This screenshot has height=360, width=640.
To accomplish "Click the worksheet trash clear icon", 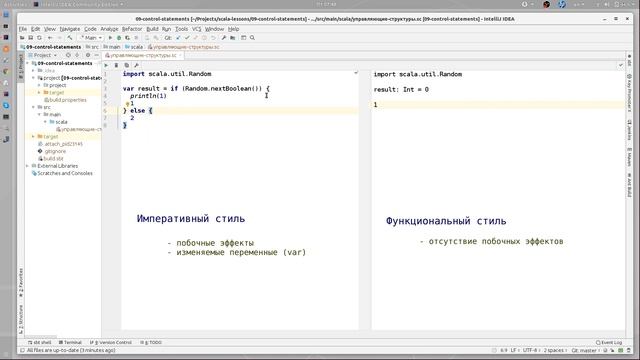I will [x=116, y=65].
